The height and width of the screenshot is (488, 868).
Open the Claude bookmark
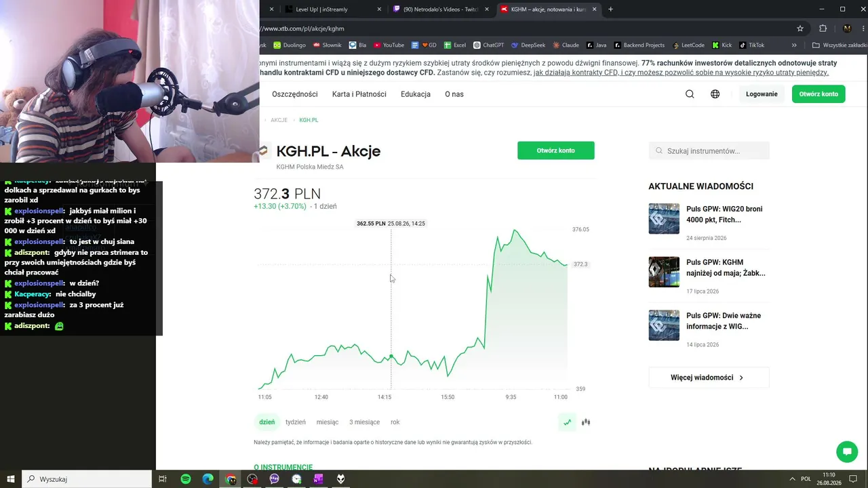(566, 45)
